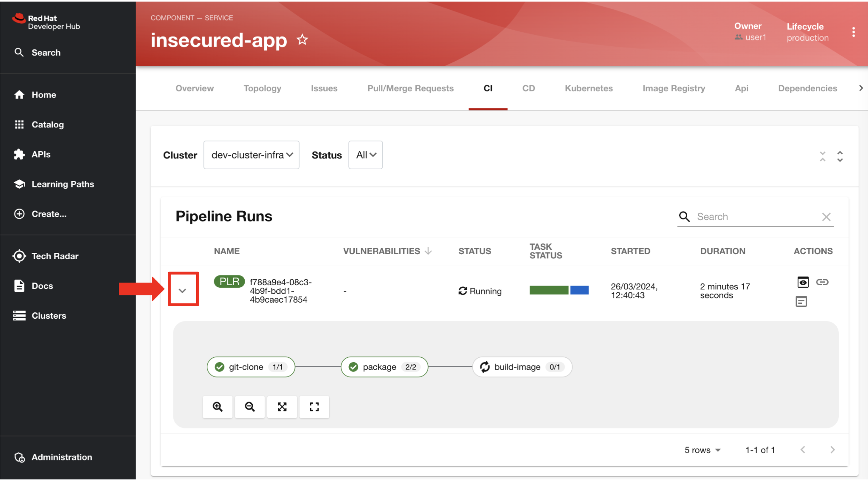Open Tech Radar

tap(46, 256)
